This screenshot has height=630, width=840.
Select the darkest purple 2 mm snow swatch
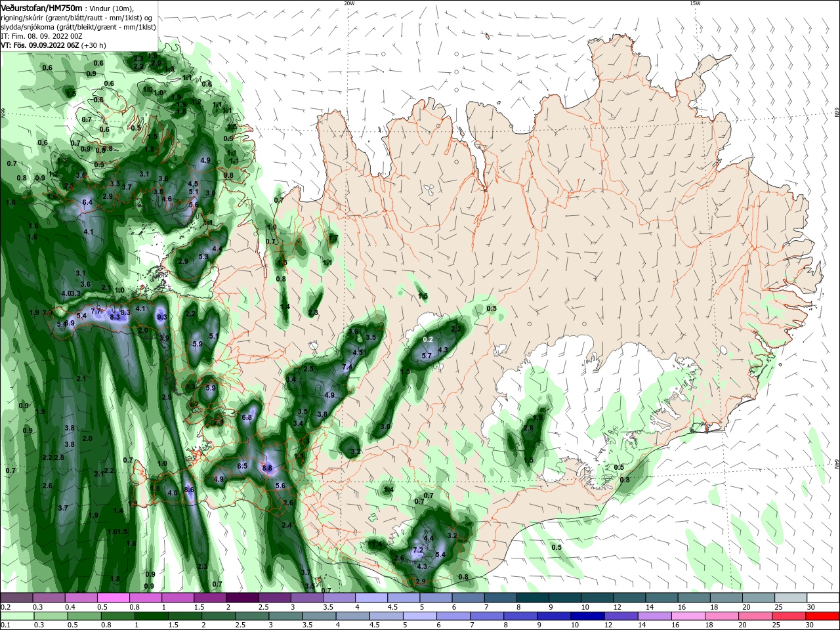(242, 598)
